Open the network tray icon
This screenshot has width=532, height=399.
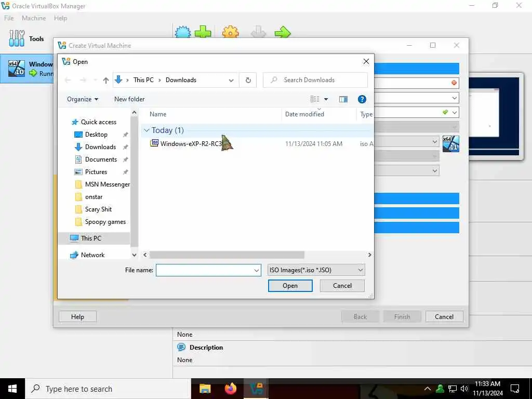point(453,389)
